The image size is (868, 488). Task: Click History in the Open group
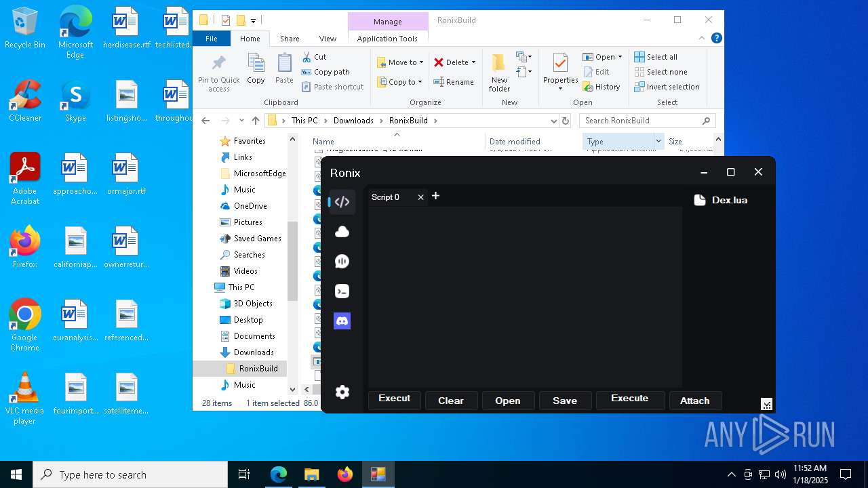point(601,87)
